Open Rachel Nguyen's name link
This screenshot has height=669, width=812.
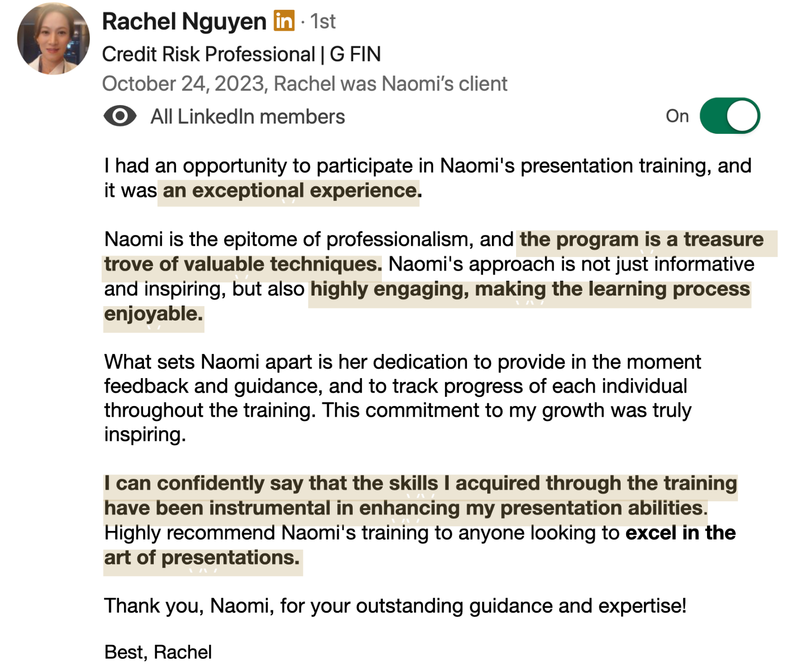point(184,21)
